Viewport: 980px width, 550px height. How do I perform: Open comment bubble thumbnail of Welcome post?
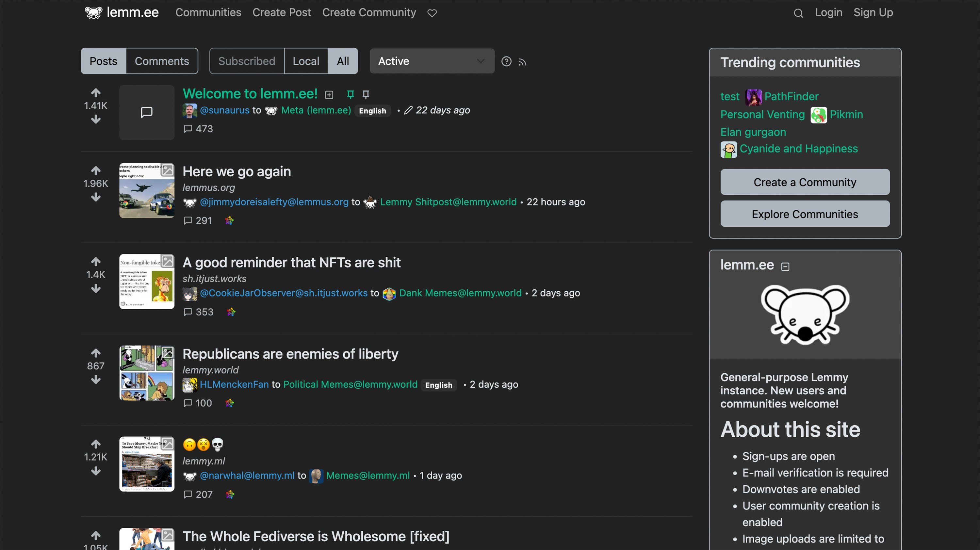147,113
